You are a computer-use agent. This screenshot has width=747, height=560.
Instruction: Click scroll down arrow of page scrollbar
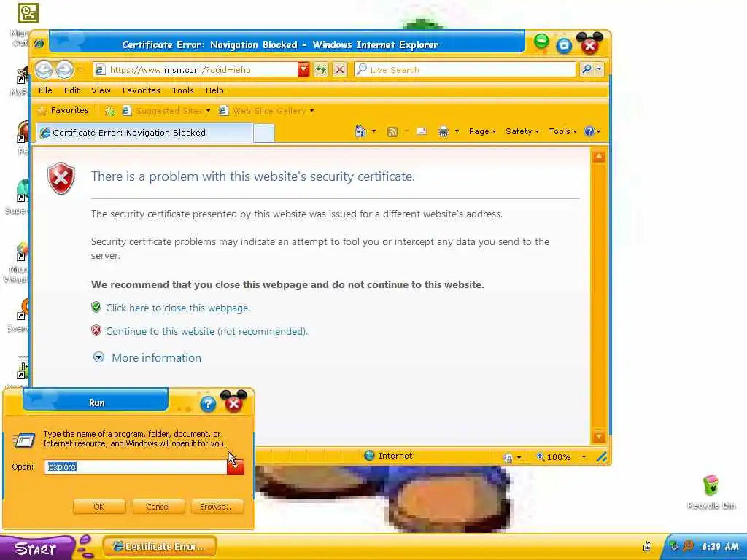coord(599,437)
